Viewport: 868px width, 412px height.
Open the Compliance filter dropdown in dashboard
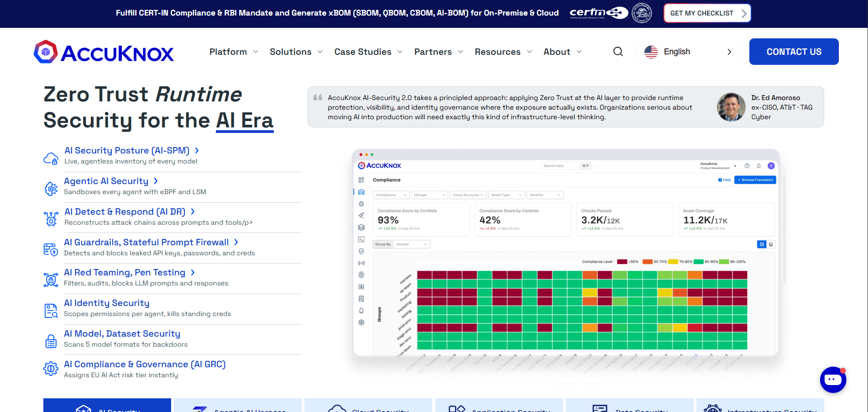[x=391, y=195]
